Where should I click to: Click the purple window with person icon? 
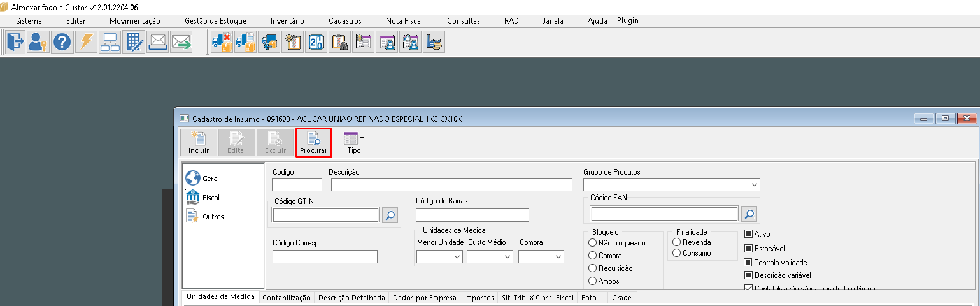387,42
